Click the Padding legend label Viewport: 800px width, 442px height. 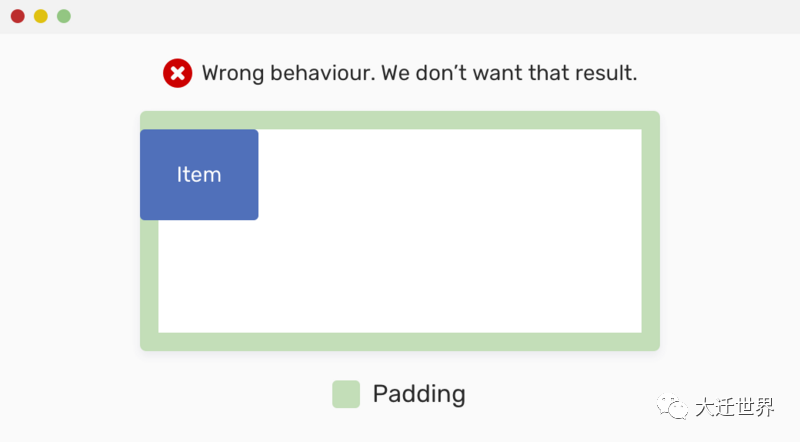(419, 394)
